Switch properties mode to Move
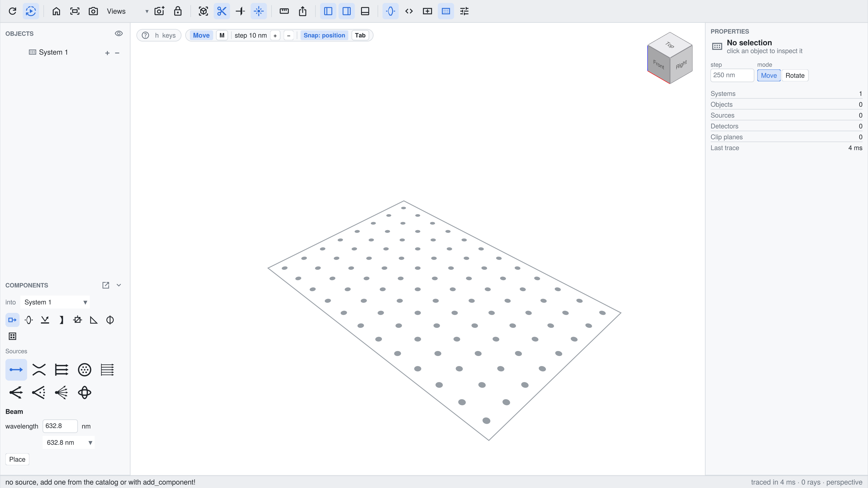 pos(769,75)
